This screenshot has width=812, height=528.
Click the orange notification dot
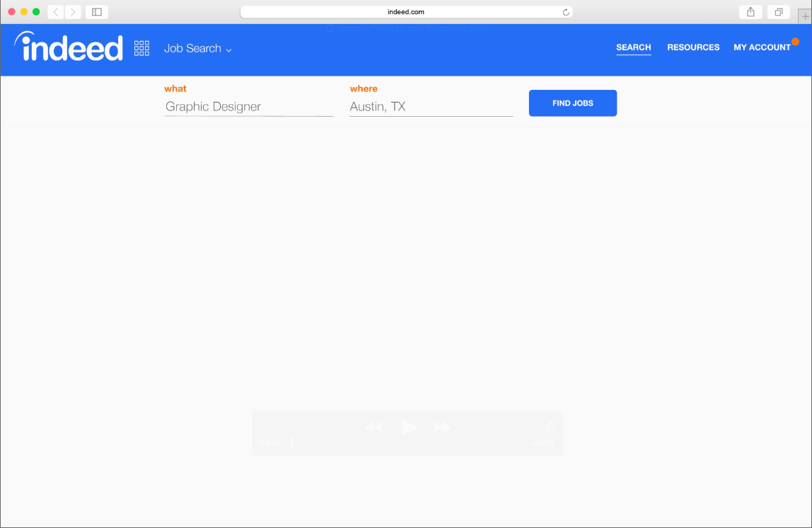click(x=795, y=42)
